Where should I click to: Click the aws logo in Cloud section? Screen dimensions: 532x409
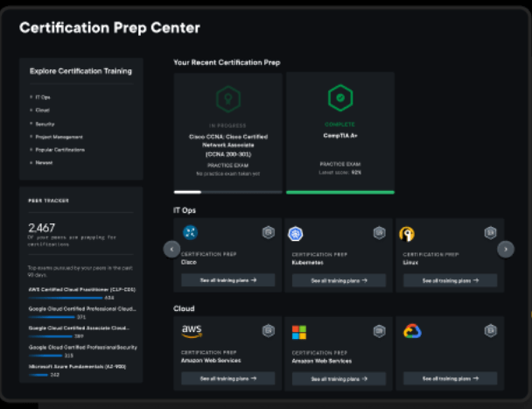(192, 331)
